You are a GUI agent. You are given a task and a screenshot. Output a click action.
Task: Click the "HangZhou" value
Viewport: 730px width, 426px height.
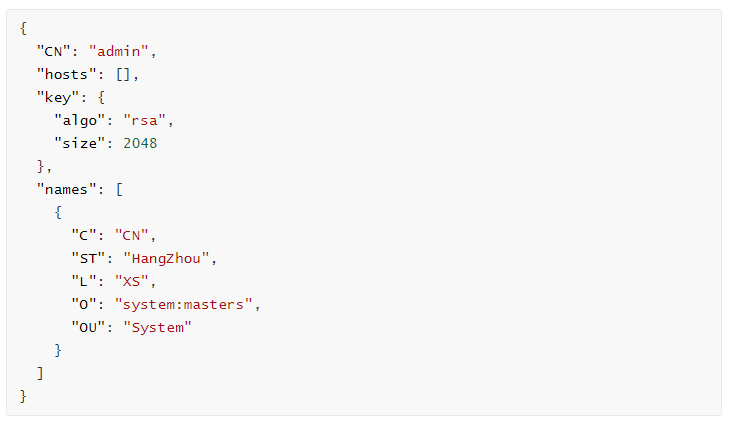[x=166, y=258]
